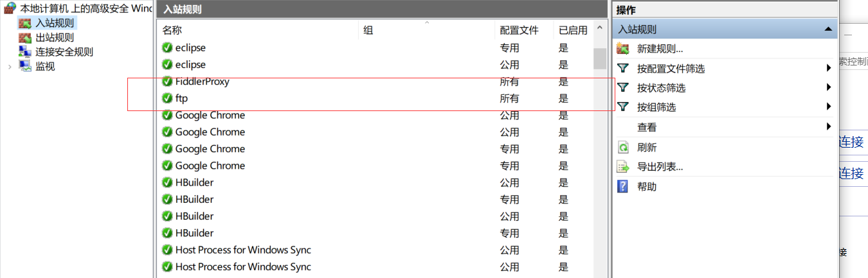Open the 查看 submenu arrow

pyautogui.click(x=829, y=126)
